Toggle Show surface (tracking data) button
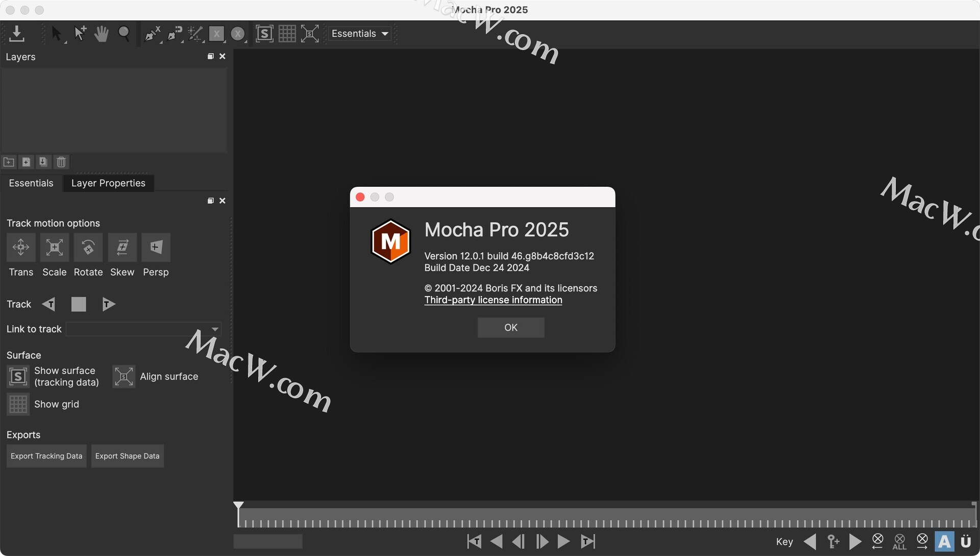 (x=18, y=377)
